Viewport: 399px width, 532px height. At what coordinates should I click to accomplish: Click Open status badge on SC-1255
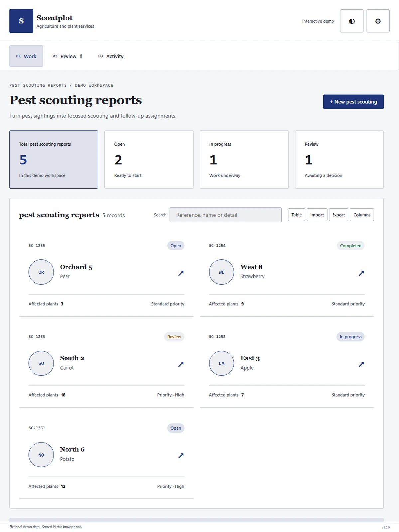pyautogui.click(x=176, y=246)
